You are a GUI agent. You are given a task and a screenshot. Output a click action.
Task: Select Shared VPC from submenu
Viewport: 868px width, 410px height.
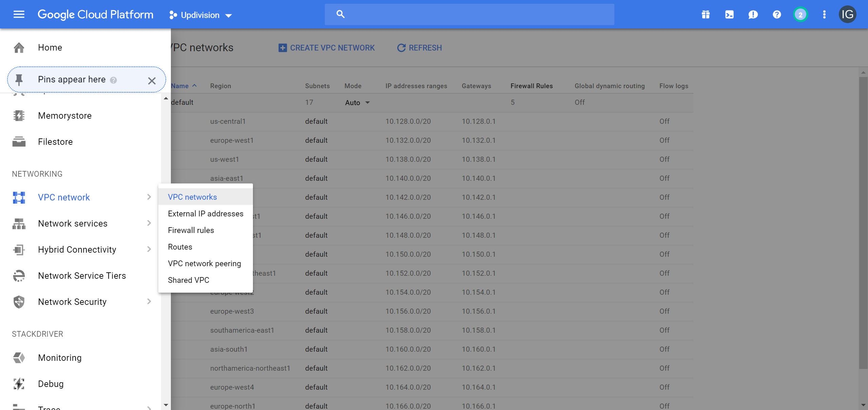click(x=205, y=280)
